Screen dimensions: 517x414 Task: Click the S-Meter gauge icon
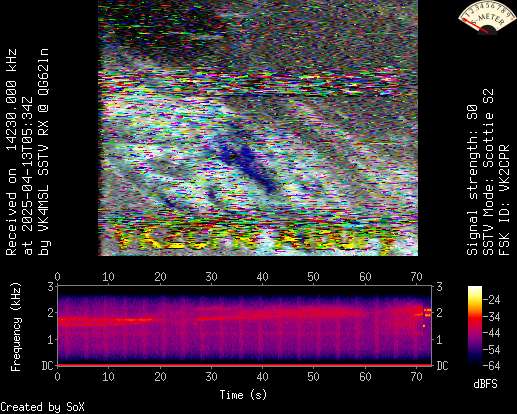[486, 17]
